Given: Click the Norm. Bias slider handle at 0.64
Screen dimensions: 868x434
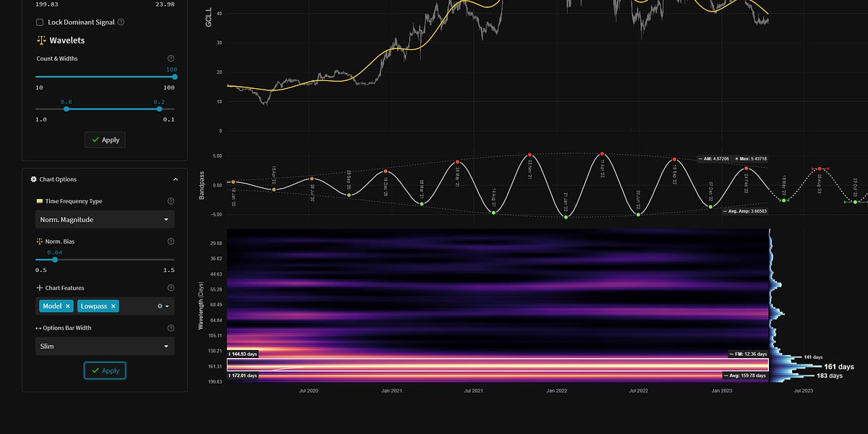Looking at the screenshot, I should tap(55, 260).
